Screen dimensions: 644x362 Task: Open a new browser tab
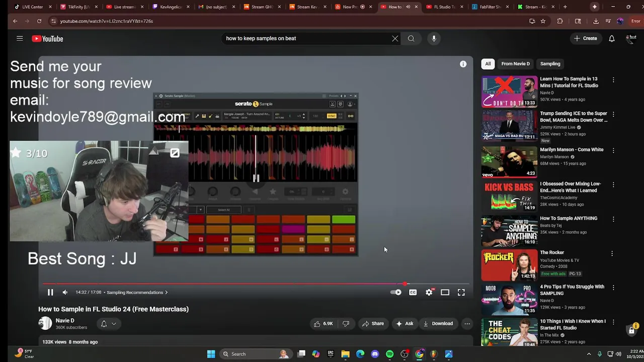tap(565, 7)
